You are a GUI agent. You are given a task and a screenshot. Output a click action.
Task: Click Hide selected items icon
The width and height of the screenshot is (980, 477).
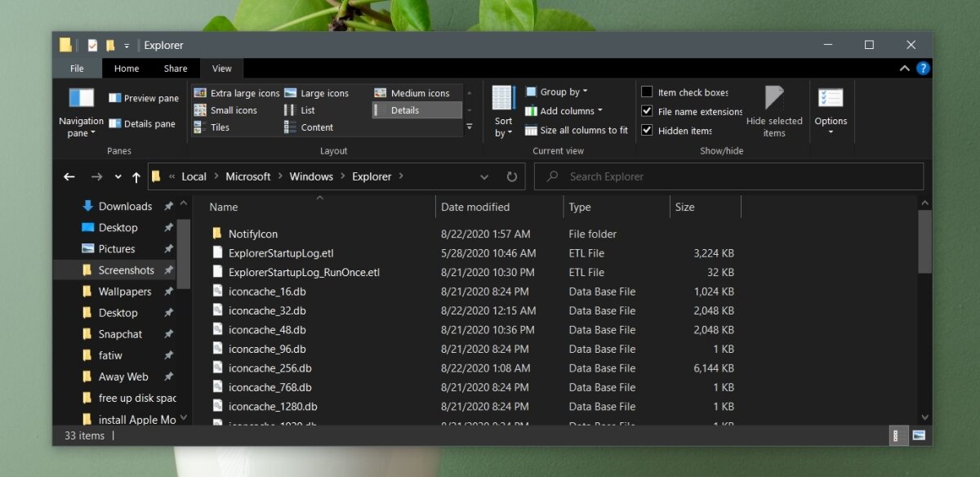tap(773, 100)
